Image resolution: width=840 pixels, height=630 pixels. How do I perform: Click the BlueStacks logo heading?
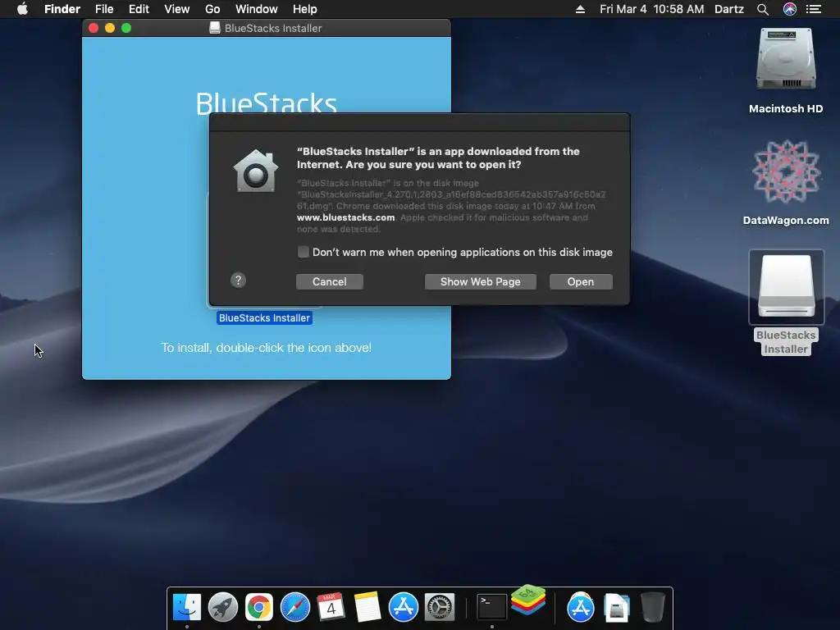click(x=267, y=102)
